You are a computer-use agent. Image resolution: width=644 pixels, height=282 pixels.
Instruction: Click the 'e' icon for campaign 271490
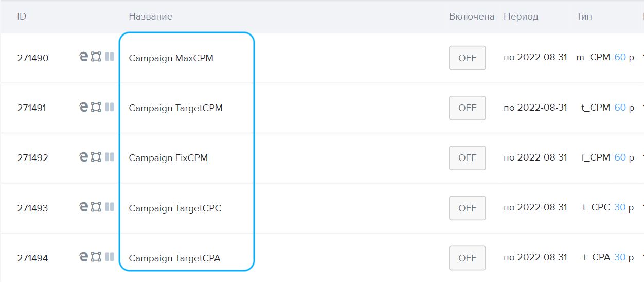83,57
